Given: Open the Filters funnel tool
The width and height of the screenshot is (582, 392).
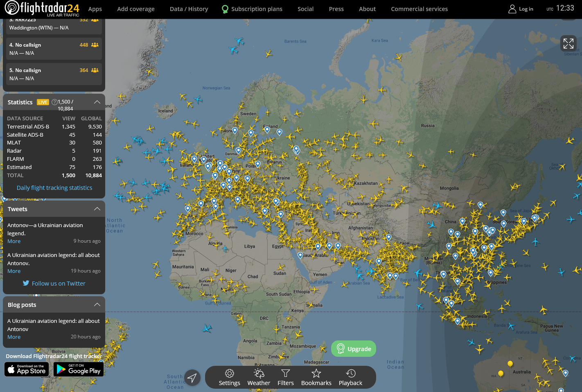Looking at the screenshot, I should (x=286, y=377).
